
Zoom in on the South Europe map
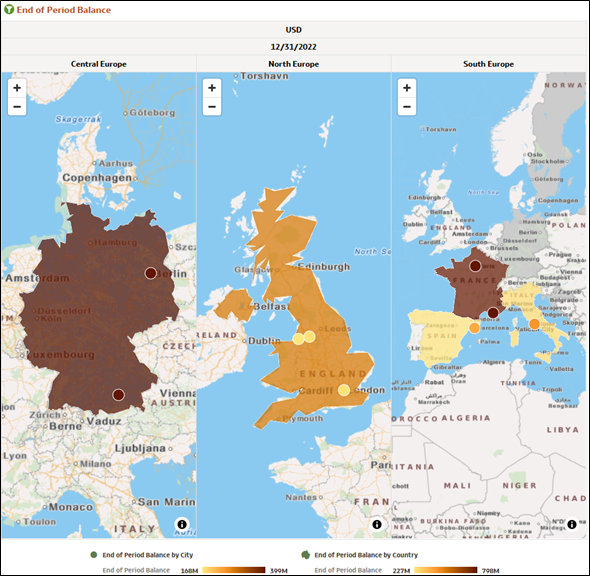pyautogui.click(x=407, y=88)
